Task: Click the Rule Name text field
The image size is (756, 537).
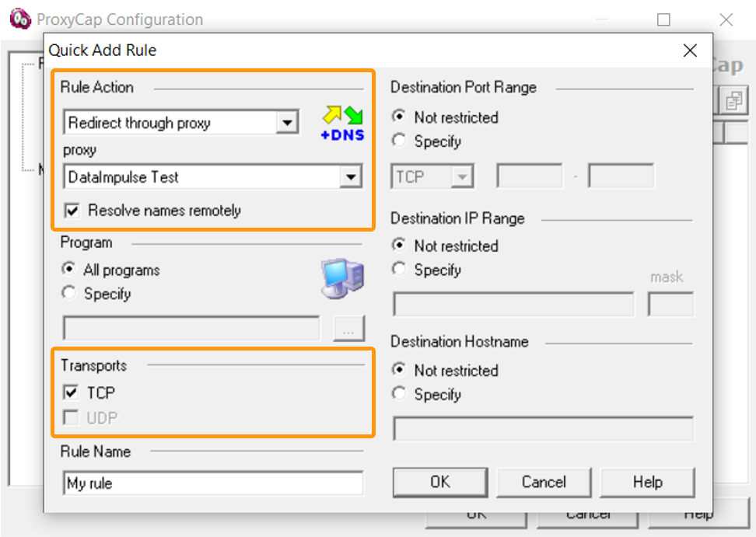Action: 213,483
